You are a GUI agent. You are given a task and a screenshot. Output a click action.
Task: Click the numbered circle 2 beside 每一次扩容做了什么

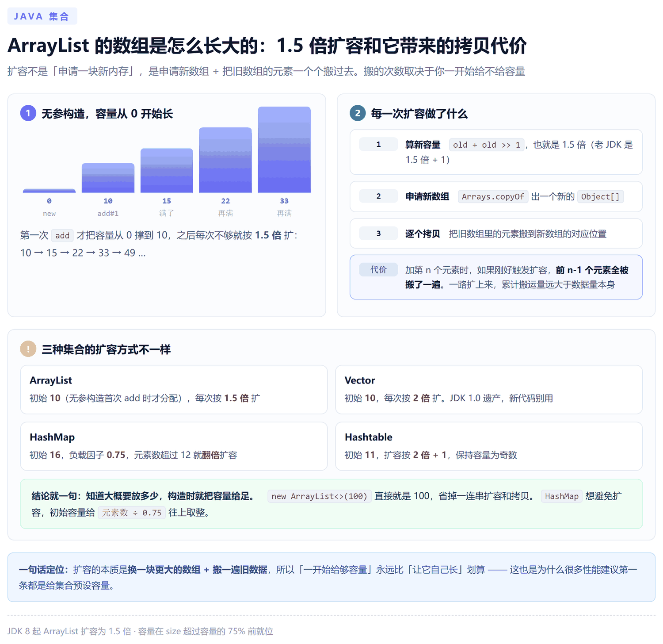coord(358,113)
